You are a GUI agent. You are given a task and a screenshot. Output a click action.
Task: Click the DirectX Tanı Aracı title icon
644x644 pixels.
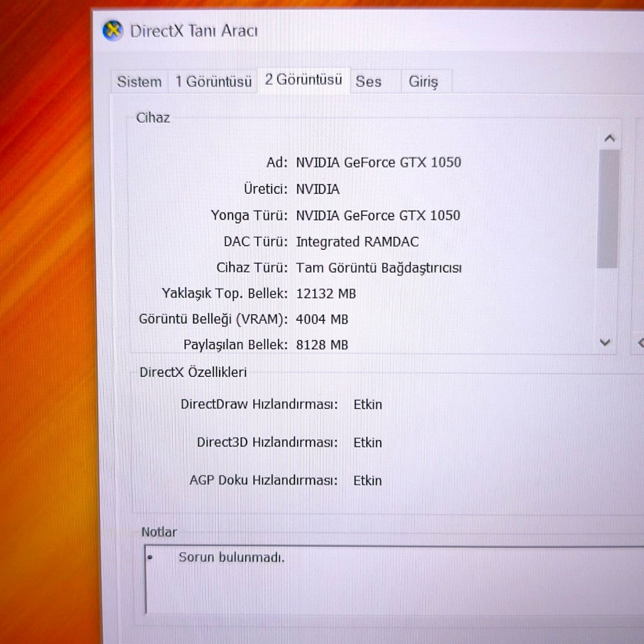[113, 31]
